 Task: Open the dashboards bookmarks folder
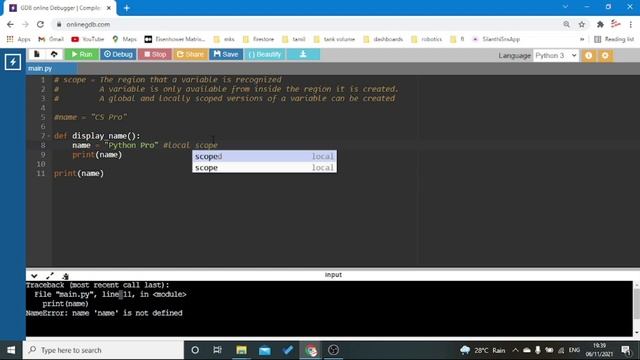tap(383, 39)
